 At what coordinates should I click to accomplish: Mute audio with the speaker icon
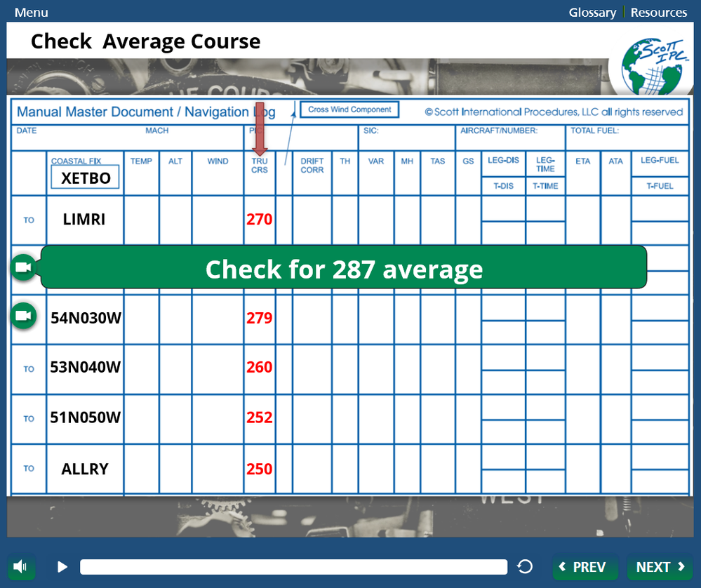[x=20, y=567]
